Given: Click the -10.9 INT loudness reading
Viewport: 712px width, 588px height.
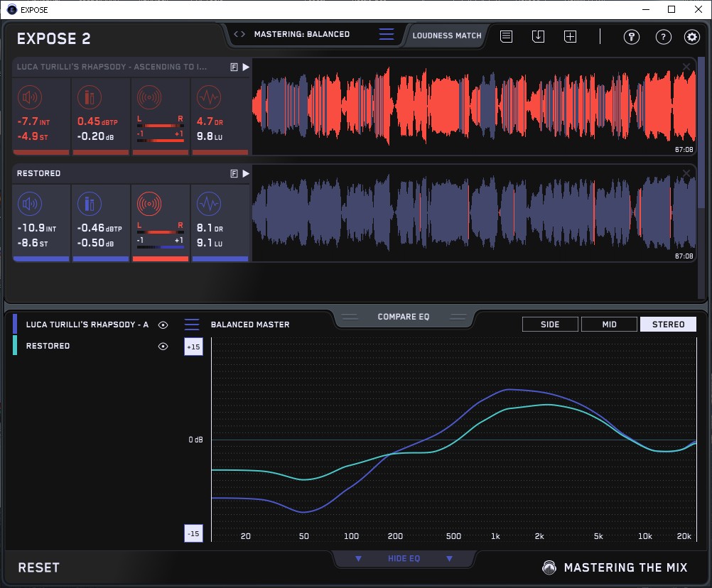Looking at the screenshot, I should point(37,228).
